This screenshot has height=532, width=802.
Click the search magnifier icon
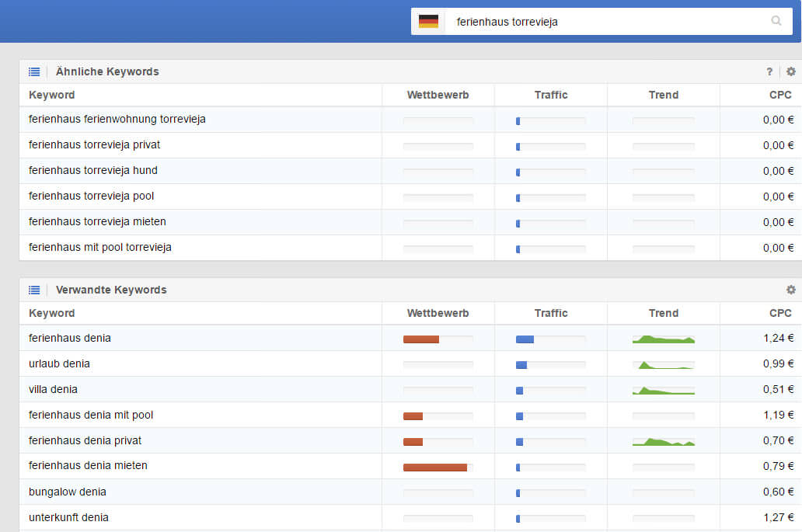[776, 21]
